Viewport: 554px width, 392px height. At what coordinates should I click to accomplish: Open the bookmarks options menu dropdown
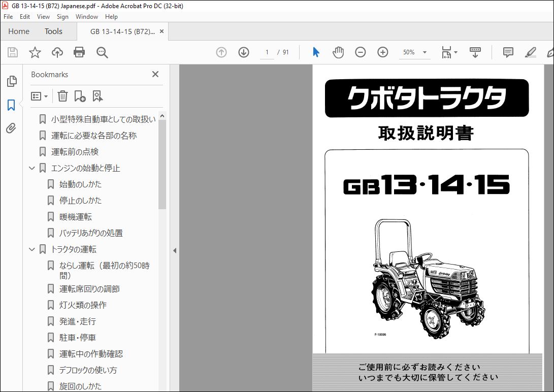[39, 96]
